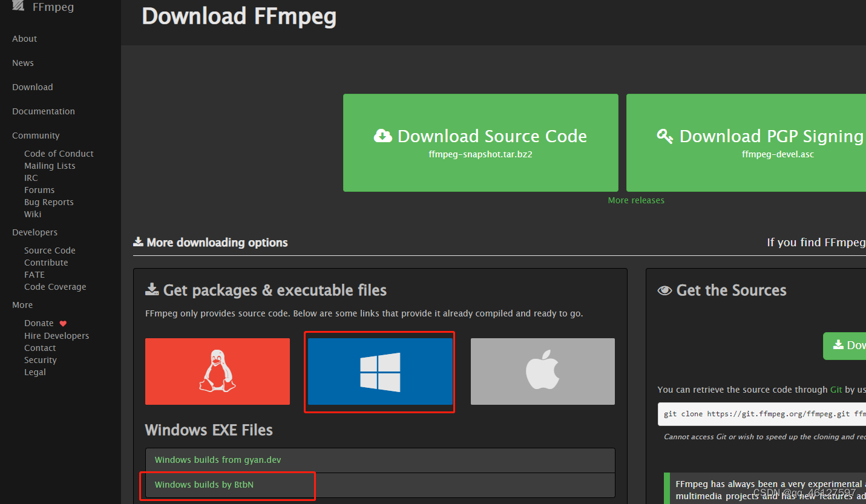Click the FFmpeg logo in the sidebar
This screenshot has width=866, height=504.
19,7
